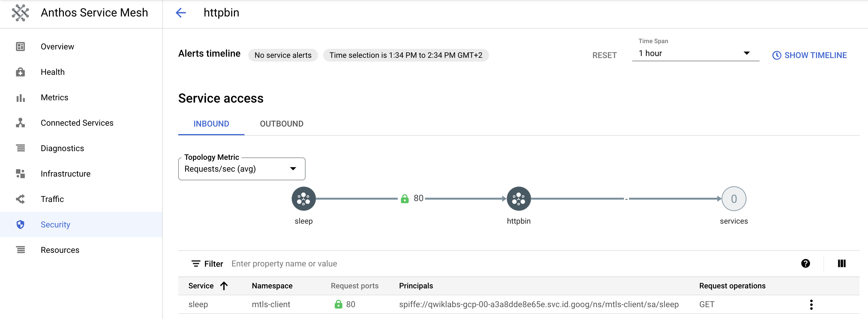The width and height of the screenshot is (868, 319).
Task: Click SHOW TIMELINE button
Action: [809, 55]
